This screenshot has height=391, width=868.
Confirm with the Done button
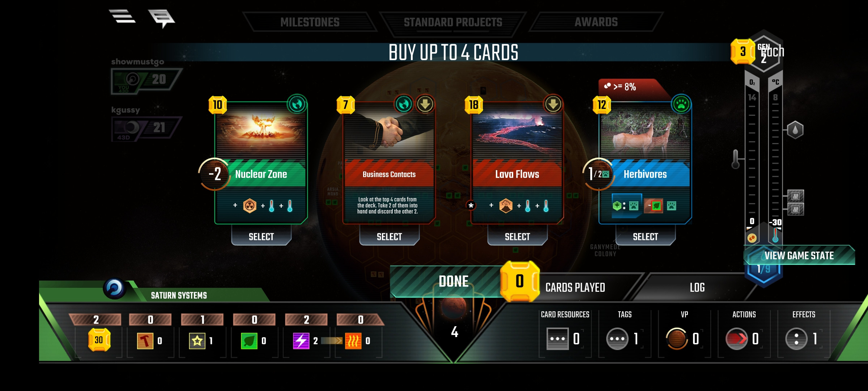click(453, 281)
